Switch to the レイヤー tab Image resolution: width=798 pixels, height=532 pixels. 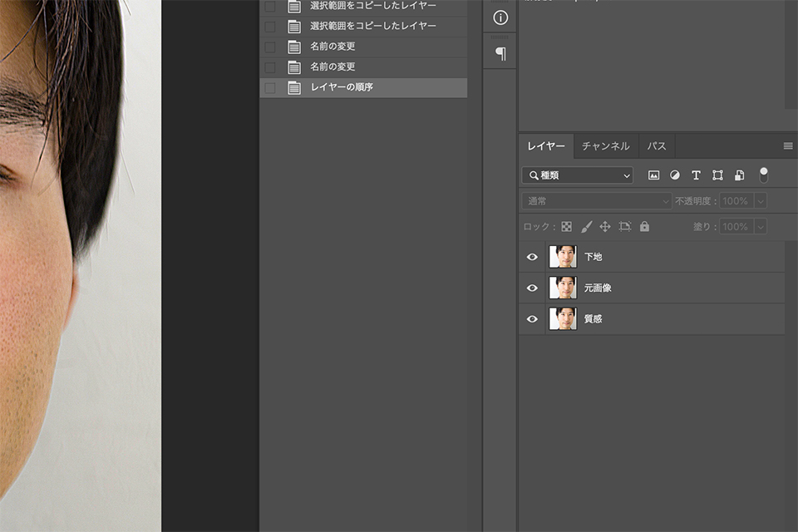coord(546,146)
